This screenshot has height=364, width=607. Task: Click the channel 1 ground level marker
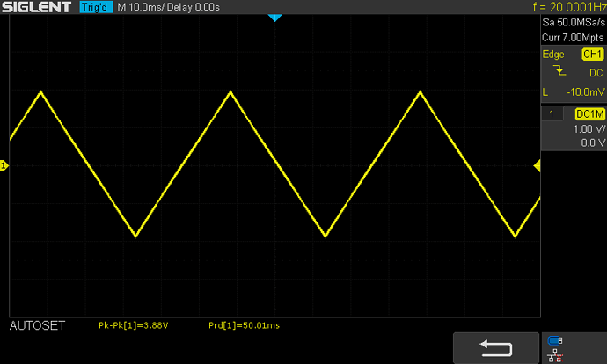(4, 165)
